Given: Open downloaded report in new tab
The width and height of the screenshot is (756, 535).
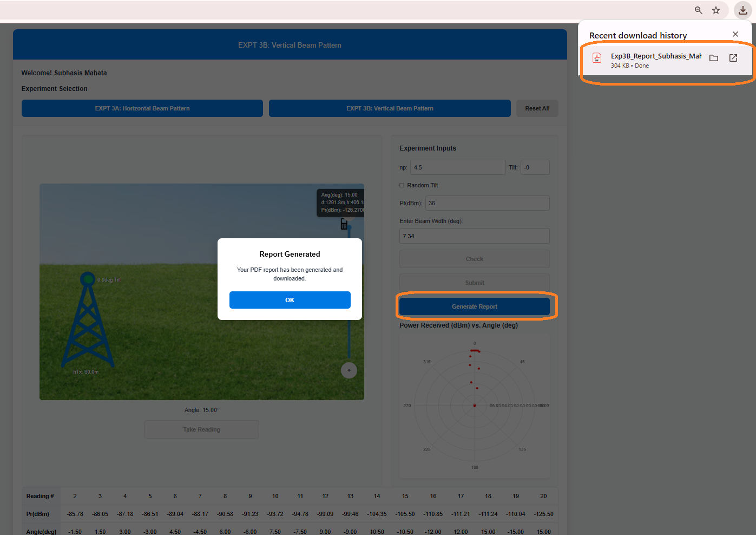Looking at the screenshot, I should (x=733, y=58).
